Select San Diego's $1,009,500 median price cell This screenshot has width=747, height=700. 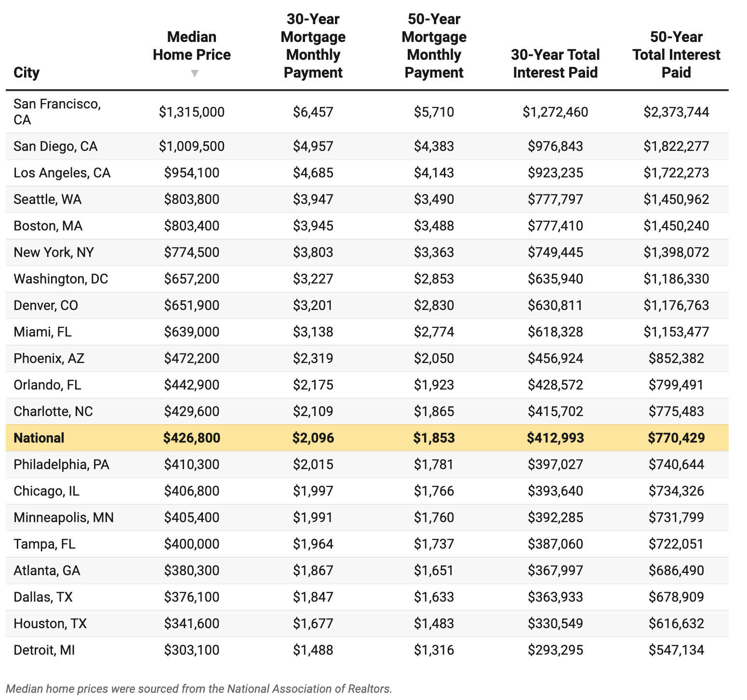[192, 146]
